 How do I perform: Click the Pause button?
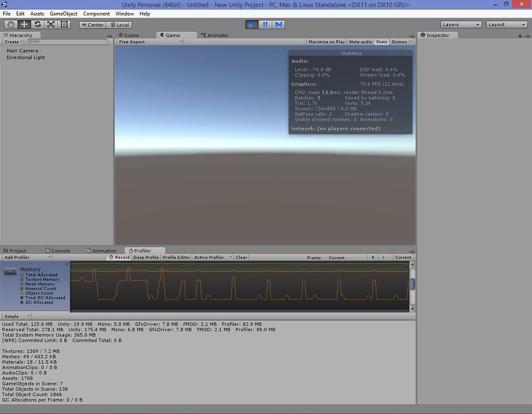coord(265,24)
